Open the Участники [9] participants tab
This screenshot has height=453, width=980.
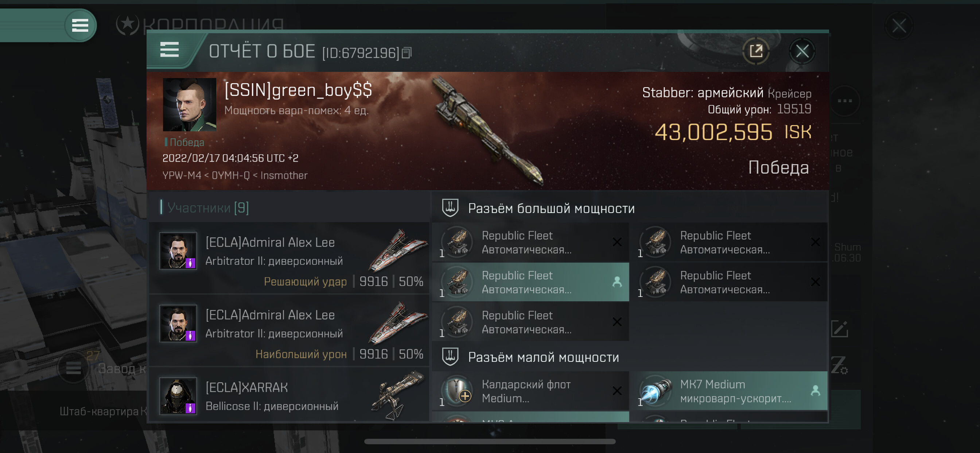208,208
